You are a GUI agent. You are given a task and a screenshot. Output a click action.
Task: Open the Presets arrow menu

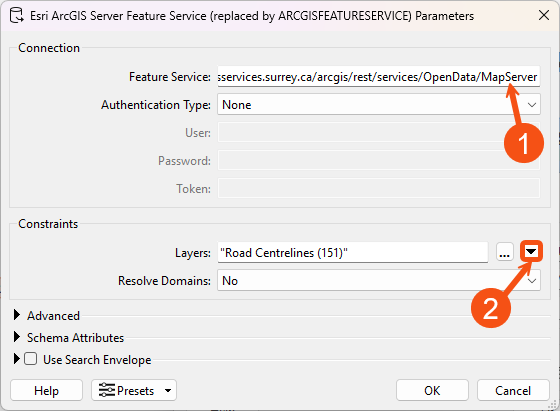tap(168, 390)
